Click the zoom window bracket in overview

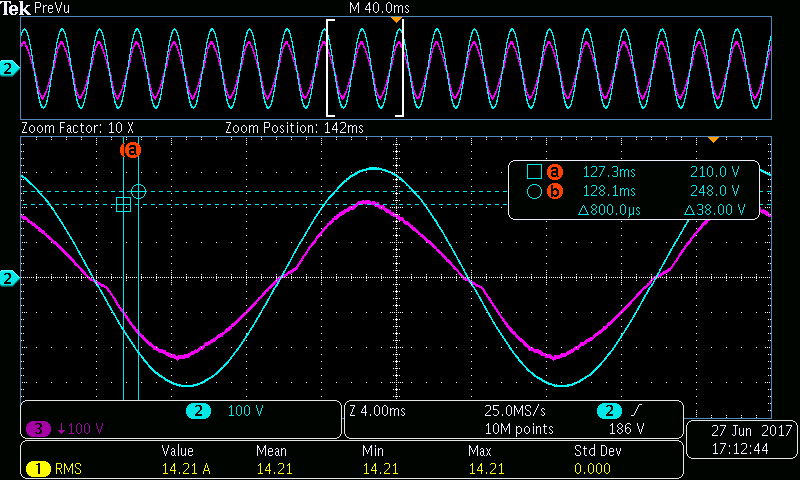tap(365, 68)
